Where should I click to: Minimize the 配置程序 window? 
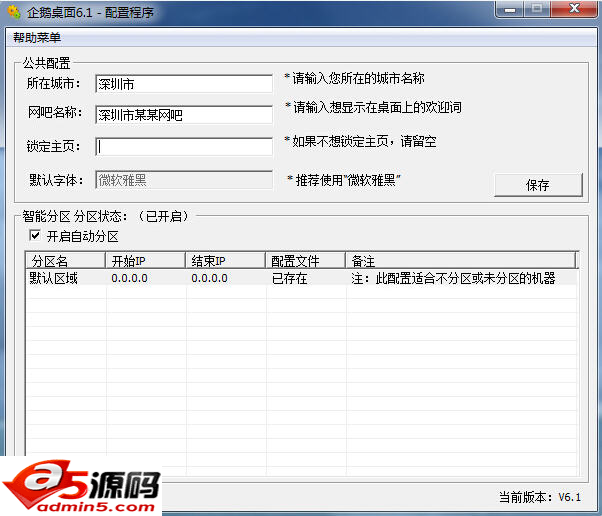[510, 10]
